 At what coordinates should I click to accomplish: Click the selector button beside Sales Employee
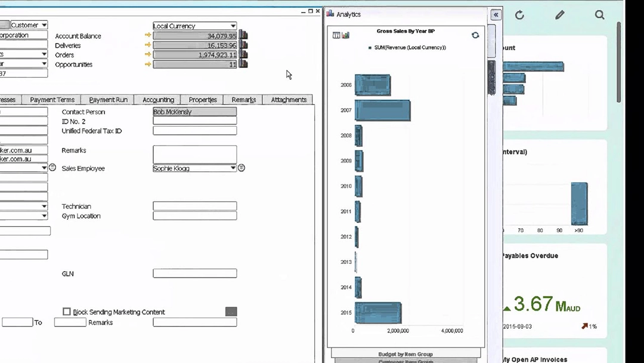tap(241, 168)
